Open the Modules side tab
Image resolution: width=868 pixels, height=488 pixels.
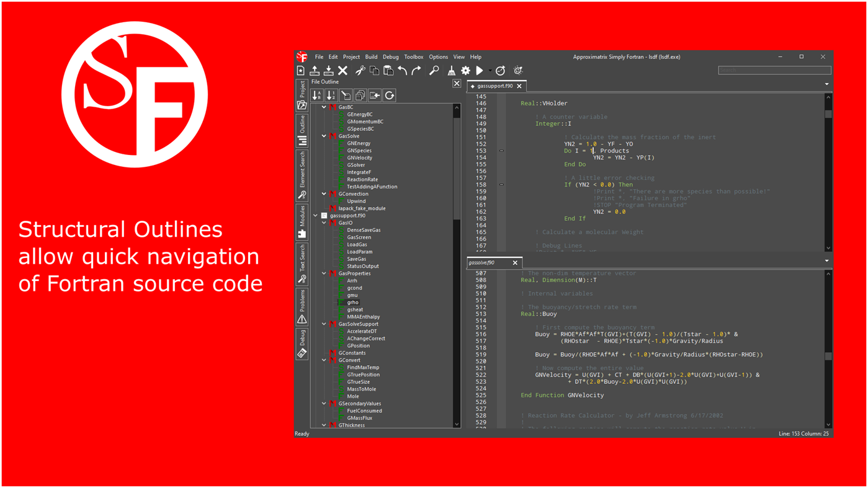pos(302,222)
